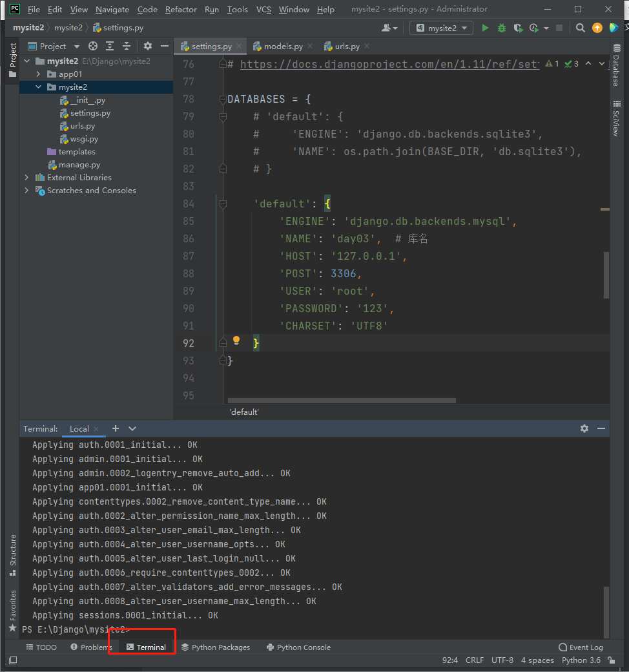Open wsgi.py in project tree
Viewport: 629px width, 672px height.
(x=79, y=138)
